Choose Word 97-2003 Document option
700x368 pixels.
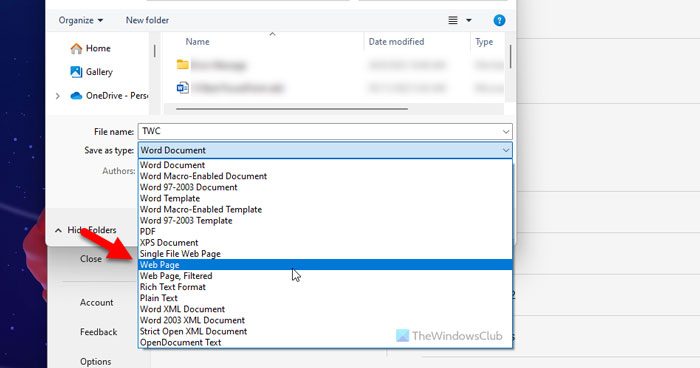(325, 188)
